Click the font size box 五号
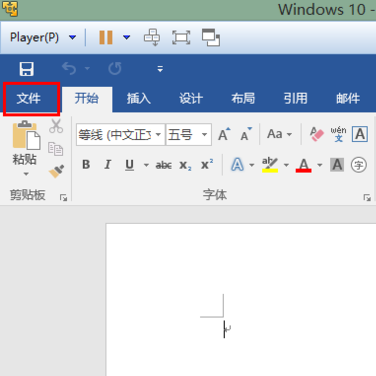 [183, 135]
